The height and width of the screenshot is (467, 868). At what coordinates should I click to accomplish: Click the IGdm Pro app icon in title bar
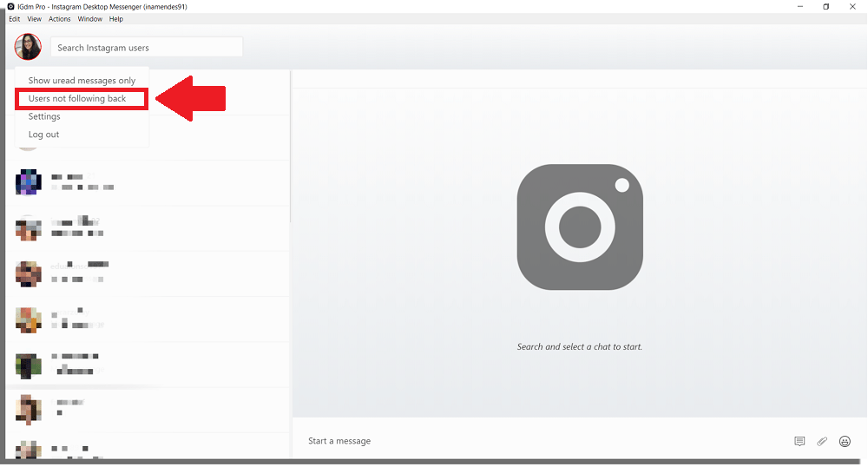(10, 7)
